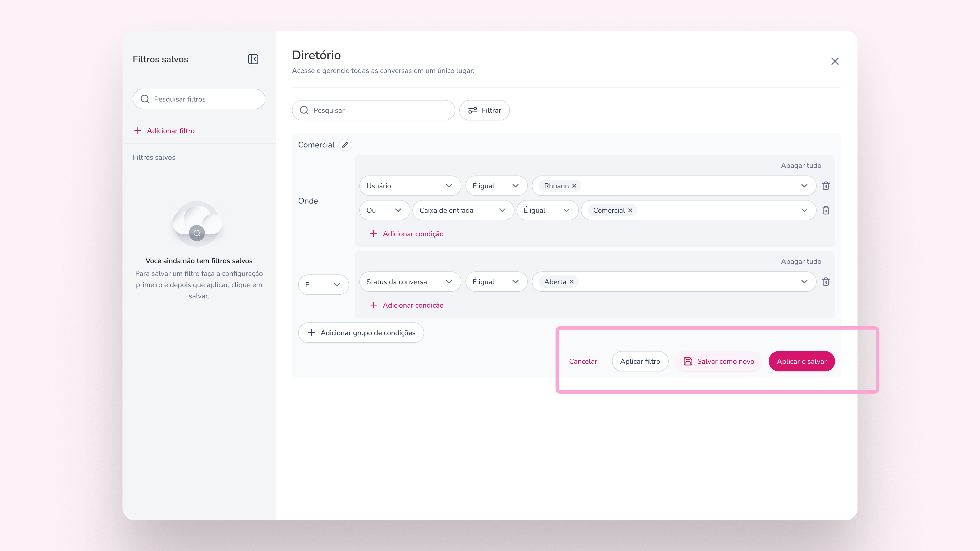Click Apagar tudo in the second condition group

point(801,261)
